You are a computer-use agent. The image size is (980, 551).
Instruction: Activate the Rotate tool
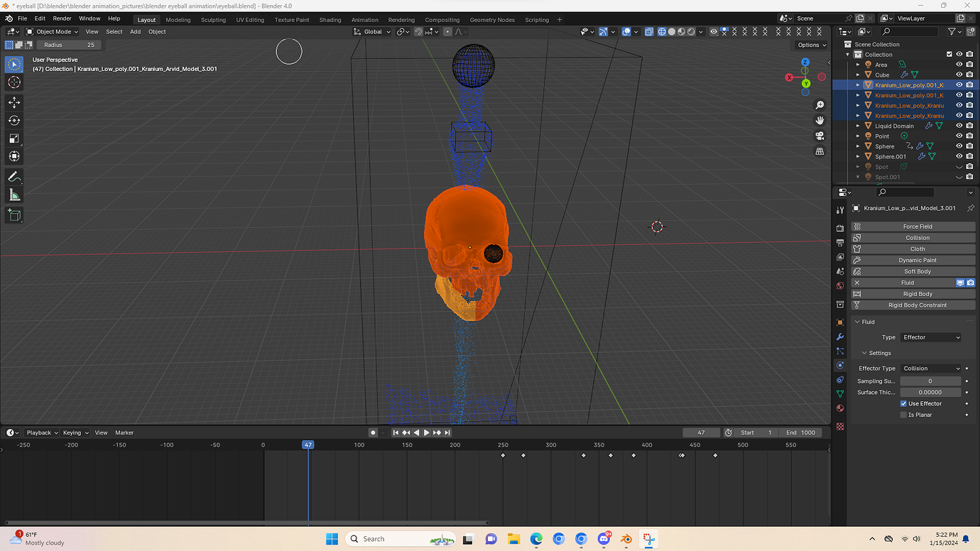click(14, 121)
